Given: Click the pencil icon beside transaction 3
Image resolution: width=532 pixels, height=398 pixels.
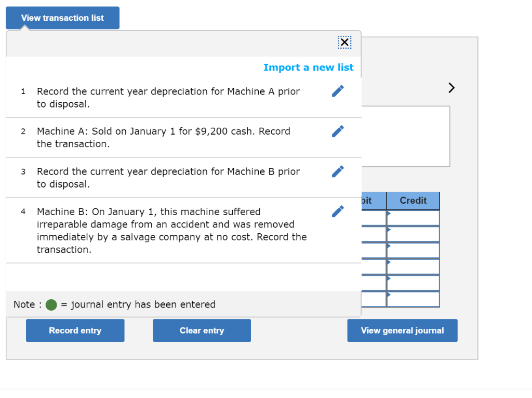Looking at the screenshot, I should [x=338, y=171].
